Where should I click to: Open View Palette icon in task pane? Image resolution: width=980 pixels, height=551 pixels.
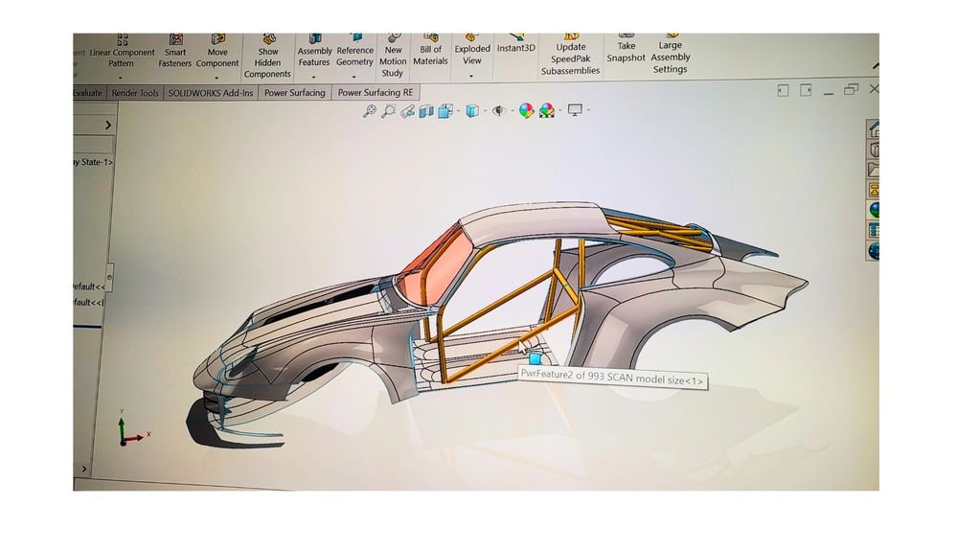pyautogui.click(x=874, y=190)
